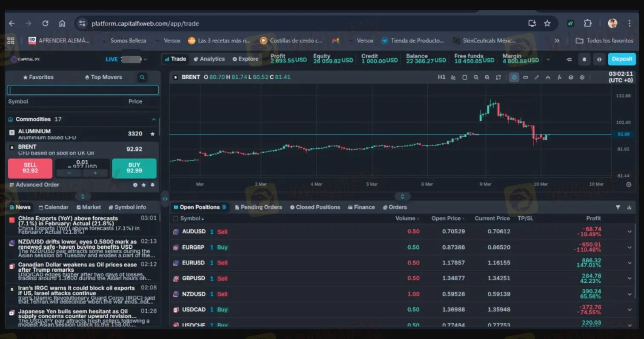Click the symbol search magnifier icon
This screenshot has height=339, width=644.
coord(142,77)
